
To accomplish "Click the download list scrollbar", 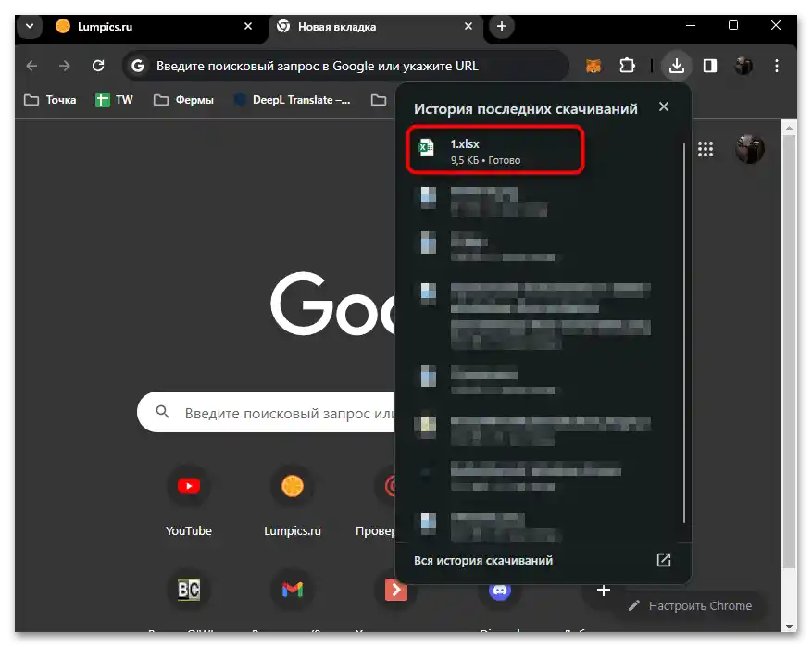I will coord(684,333).
